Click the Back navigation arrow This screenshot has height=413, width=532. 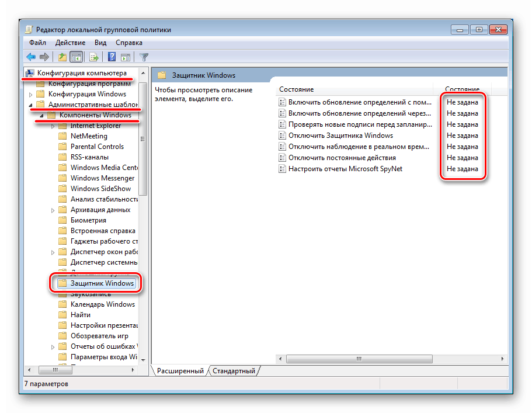pos(30,57)
